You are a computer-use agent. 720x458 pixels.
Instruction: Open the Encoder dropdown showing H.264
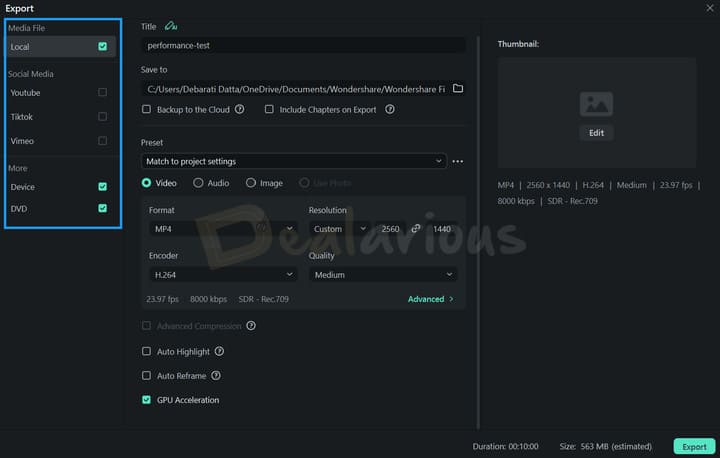223,275
